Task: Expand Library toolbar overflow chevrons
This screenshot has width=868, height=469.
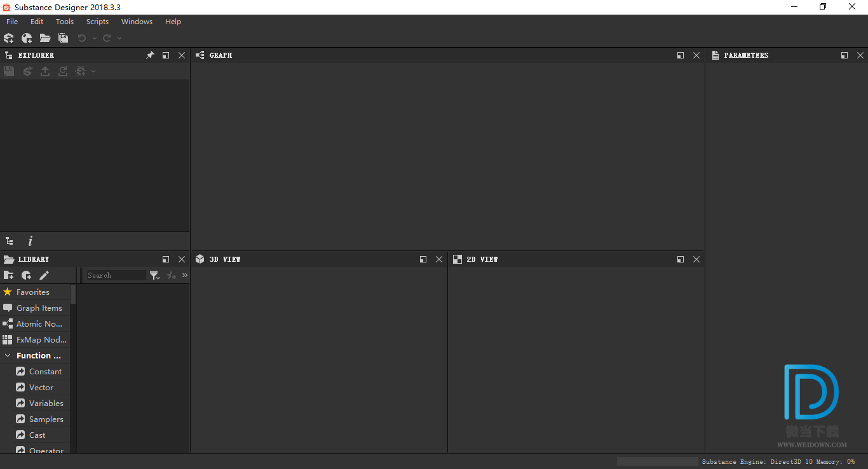Action: pos(185,275)
